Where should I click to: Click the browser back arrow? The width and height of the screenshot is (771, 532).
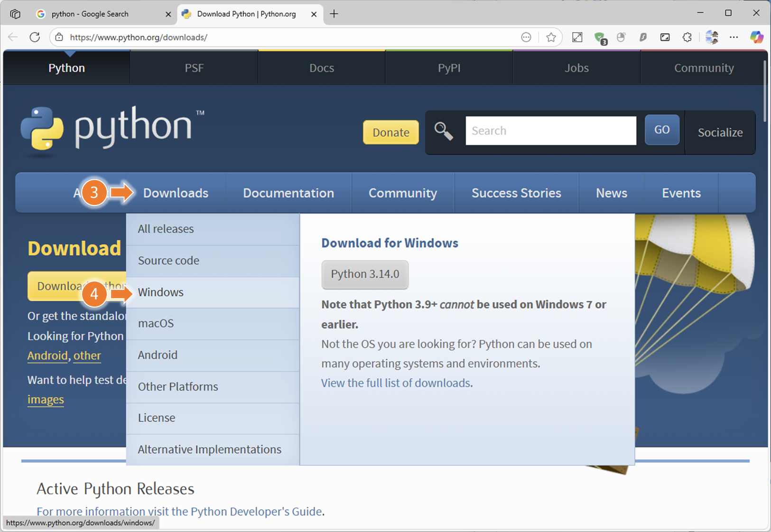(x=13, y=37)
